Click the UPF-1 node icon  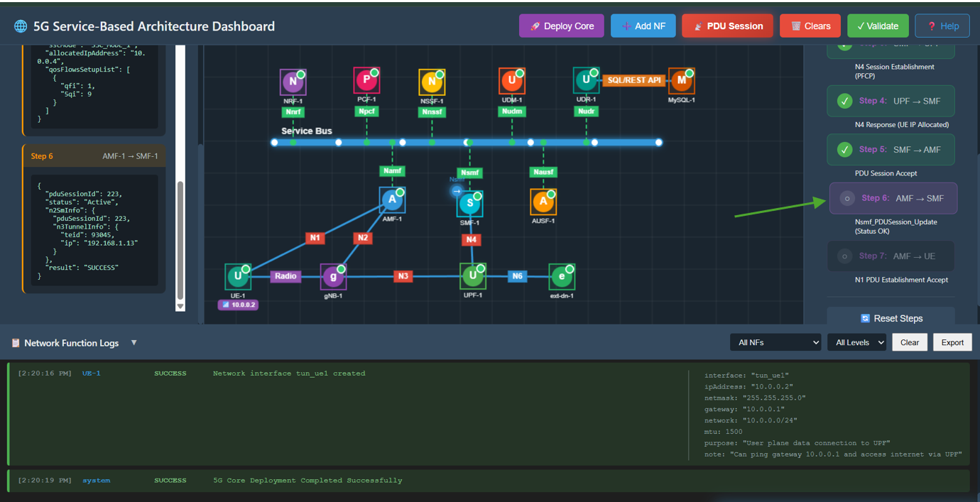tap(472, 275)
